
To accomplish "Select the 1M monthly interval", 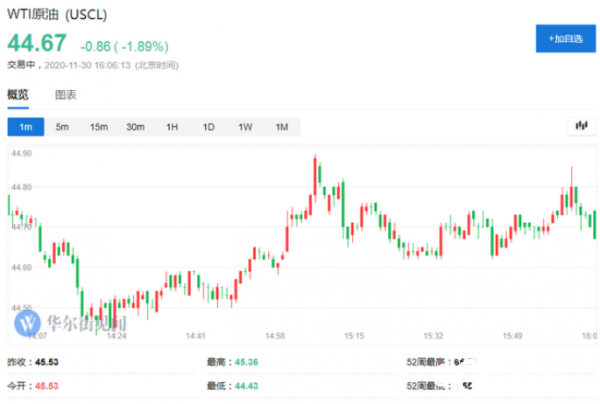I will (281, 127).
